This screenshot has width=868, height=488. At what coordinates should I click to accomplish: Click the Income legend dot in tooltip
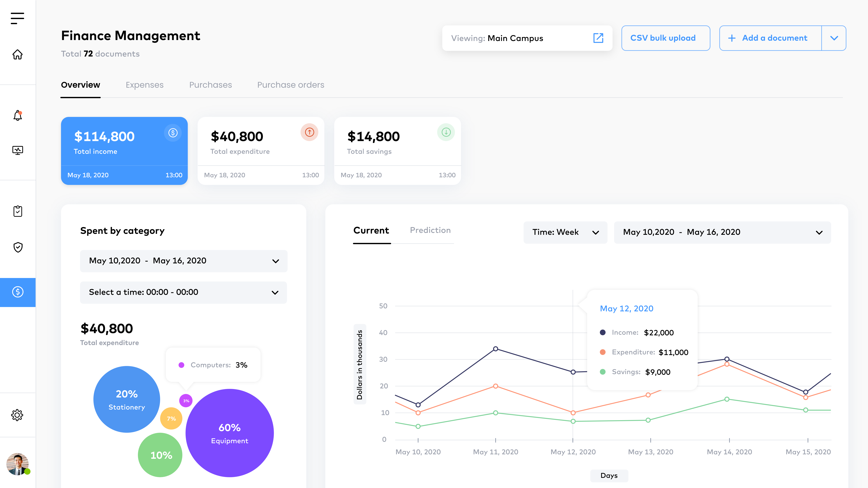(x=603, y=333)
